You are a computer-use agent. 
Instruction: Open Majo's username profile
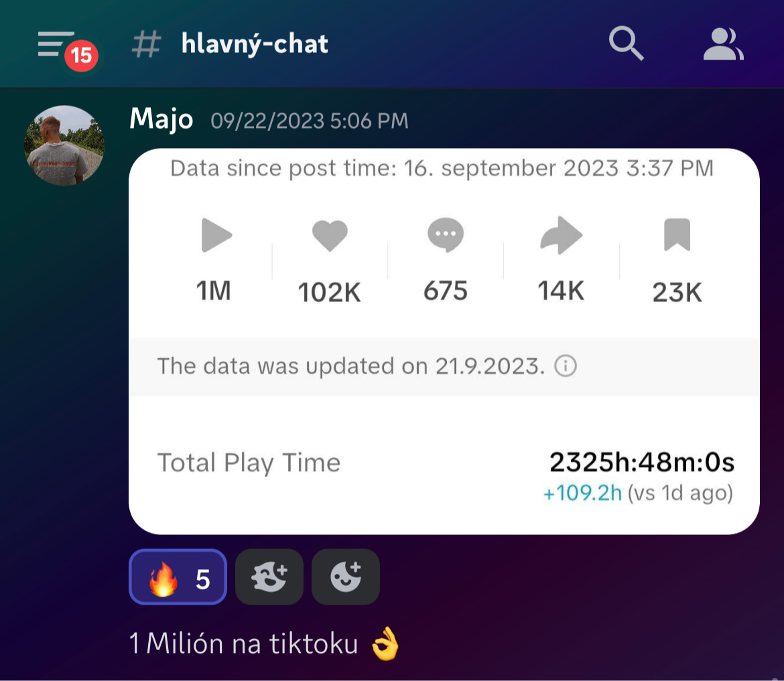(x=161, y=120)
